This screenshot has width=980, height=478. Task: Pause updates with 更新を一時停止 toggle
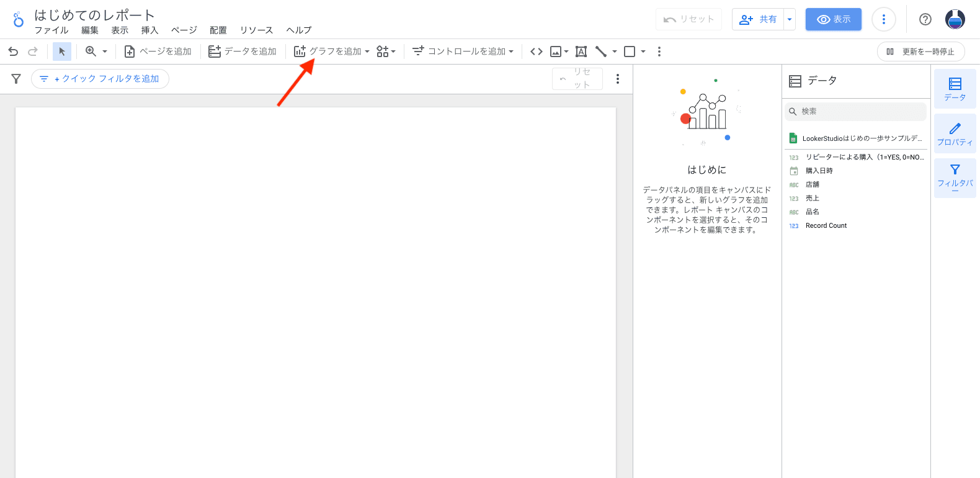tap(920, 52)
